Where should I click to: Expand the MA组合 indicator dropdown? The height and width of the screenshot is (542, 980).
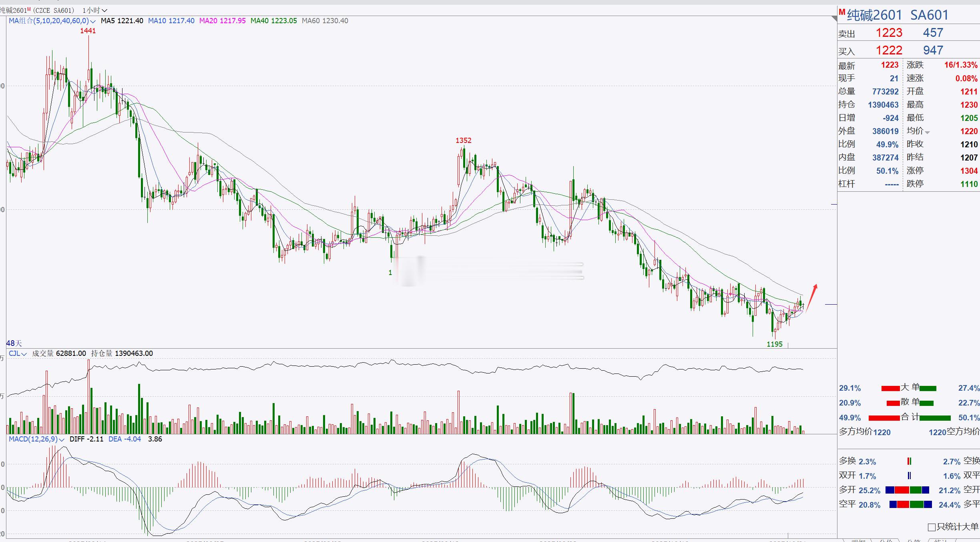coord(93,21)
